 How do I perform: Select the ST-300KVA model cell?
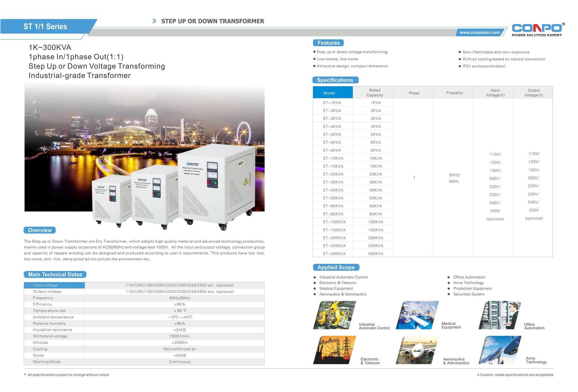tap(333, 254)
